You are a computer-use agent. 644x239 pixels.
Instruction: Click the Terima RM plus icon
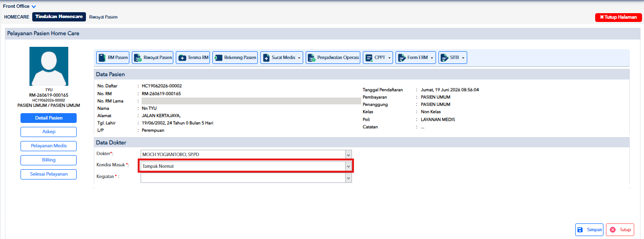183,58
